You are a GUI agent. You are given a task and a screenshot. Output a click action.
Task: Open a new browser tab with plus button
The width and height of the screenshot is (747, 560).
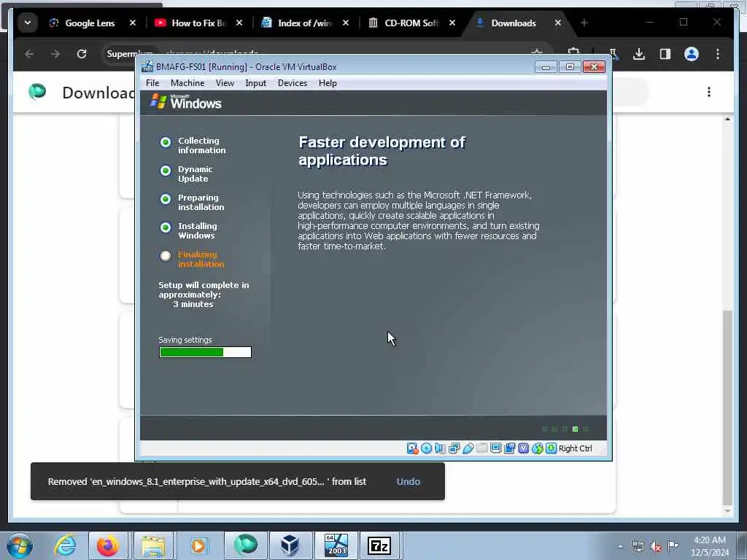click(x=584, y=23)
